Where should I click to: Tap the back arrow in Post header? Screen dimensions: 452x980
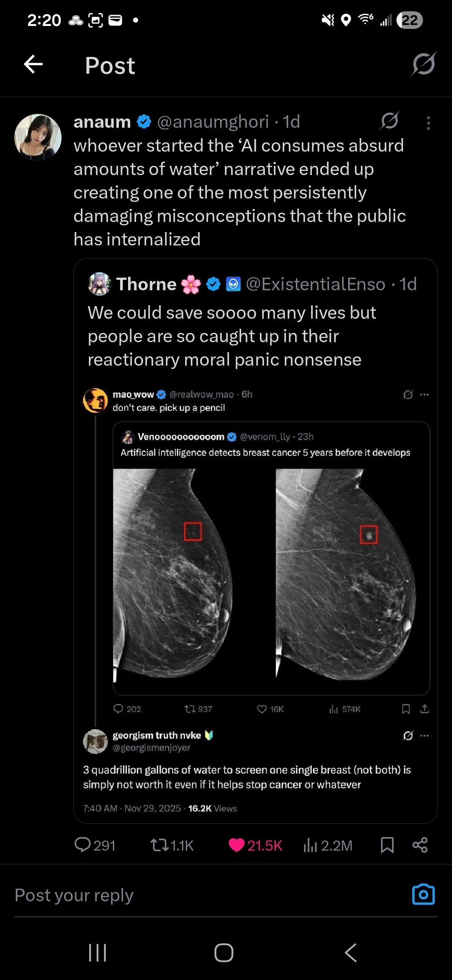click(33, 64)
